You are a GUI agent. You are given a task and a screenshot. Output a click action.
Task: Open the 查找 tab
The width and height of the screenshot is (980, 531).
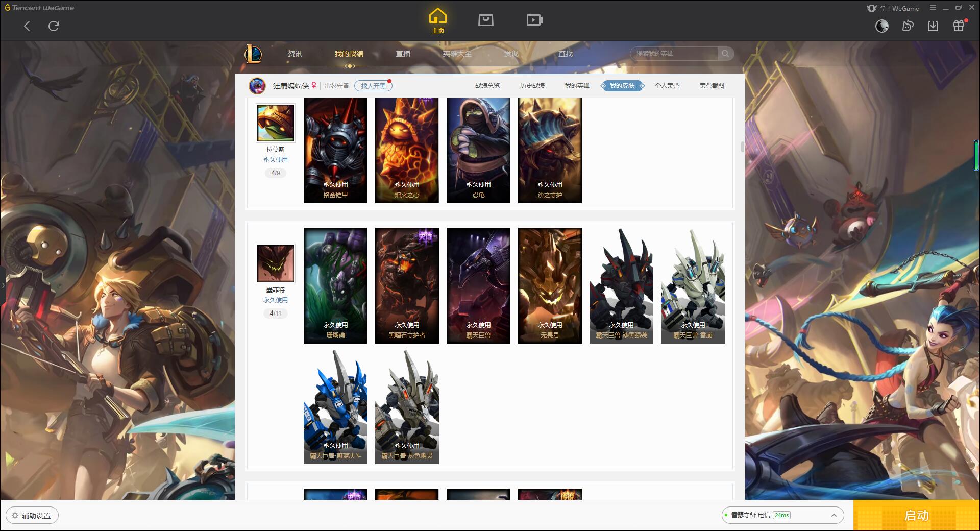(566, 54)
